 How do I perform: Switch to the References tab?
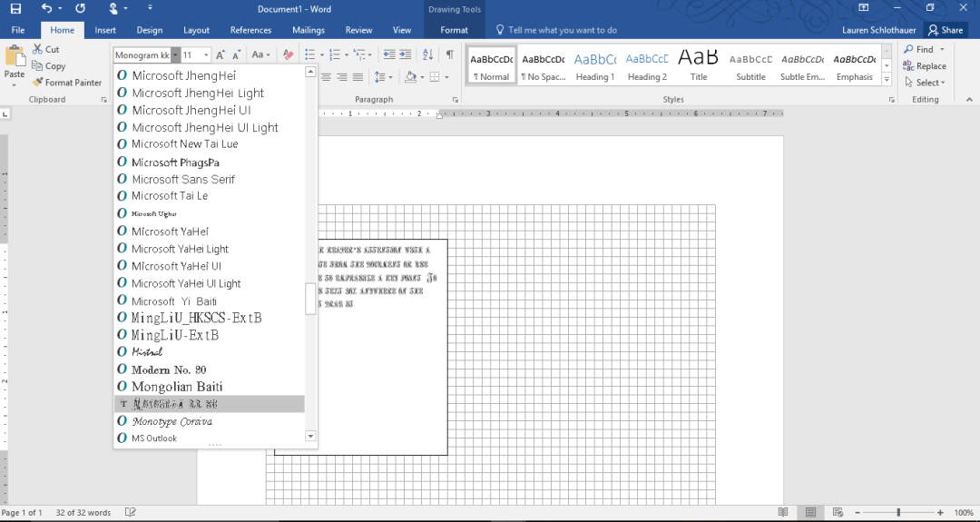point(250,30)
